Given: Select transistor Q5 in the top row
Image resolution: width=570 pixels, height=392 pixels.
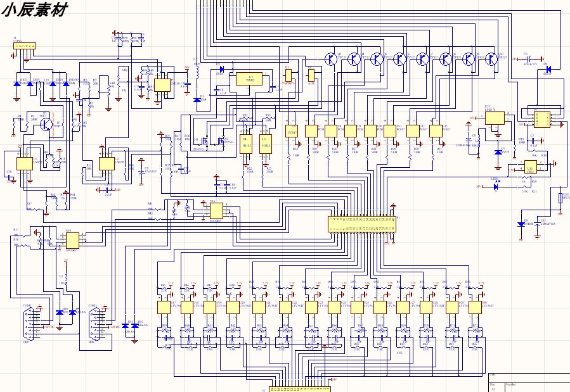Looking at the screenshot, I should (x=377, y=59).
